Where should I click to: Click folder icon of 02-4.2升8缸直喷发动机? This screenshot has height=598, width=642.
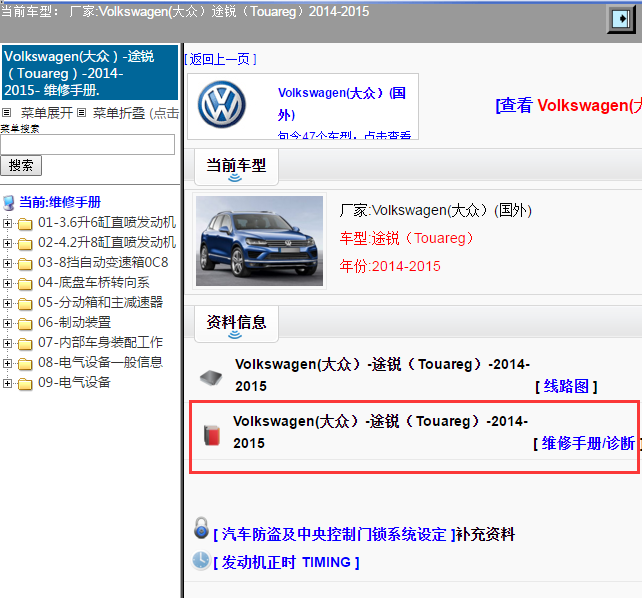25,244
